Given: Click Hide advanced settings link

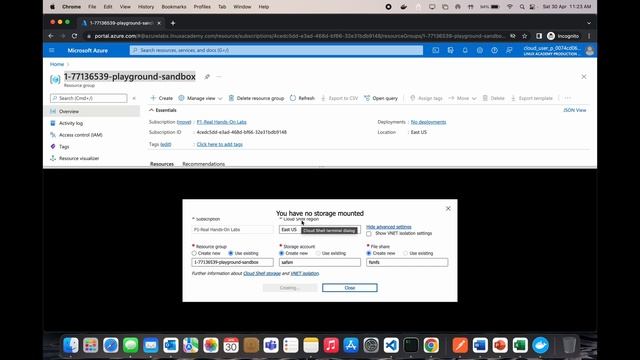Looking at the screenshot, I should (x=389, y=227).
